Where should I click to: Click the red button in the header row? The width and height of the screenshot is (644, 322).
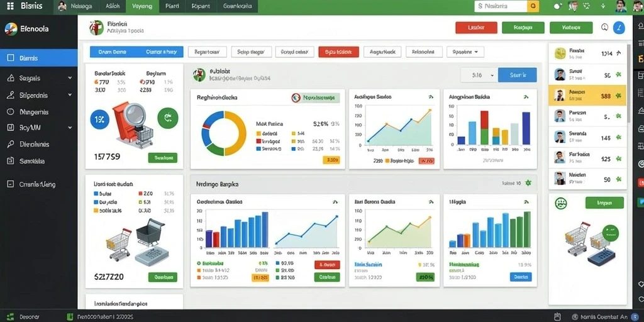click(476, 28)
